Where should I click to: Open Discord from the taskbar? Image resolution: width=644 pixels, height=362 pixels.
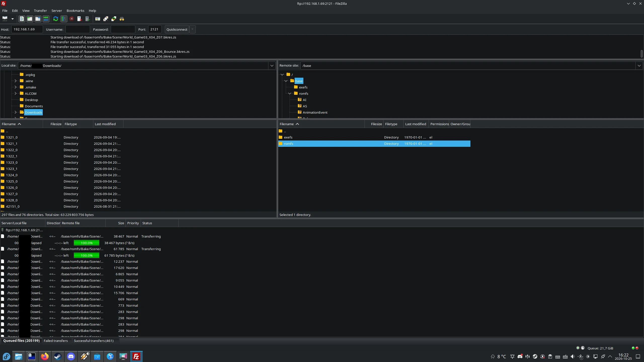point(71,356)
